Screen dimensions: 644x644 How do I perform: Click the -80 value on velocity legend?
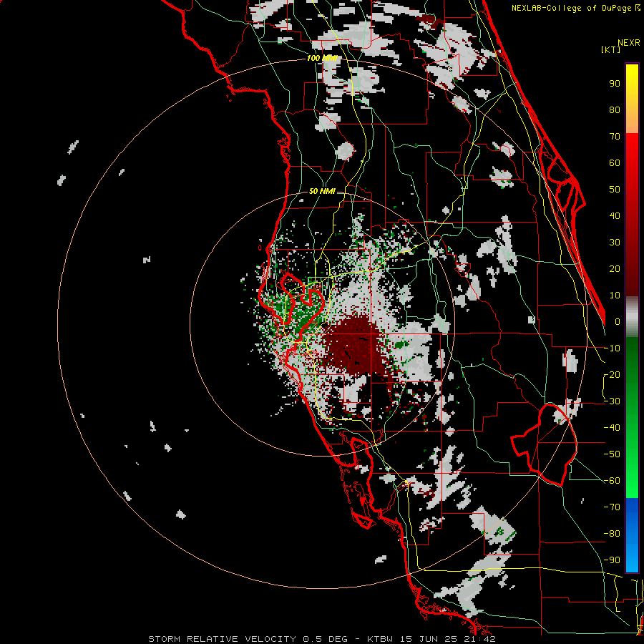(x=612, y=534)
